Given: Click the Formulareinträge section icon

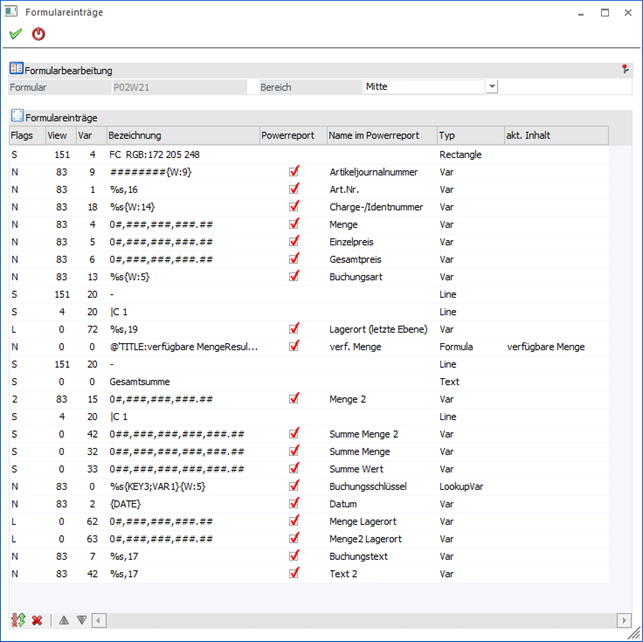Looking at the screenshot, I should click(x=16, y=117).
